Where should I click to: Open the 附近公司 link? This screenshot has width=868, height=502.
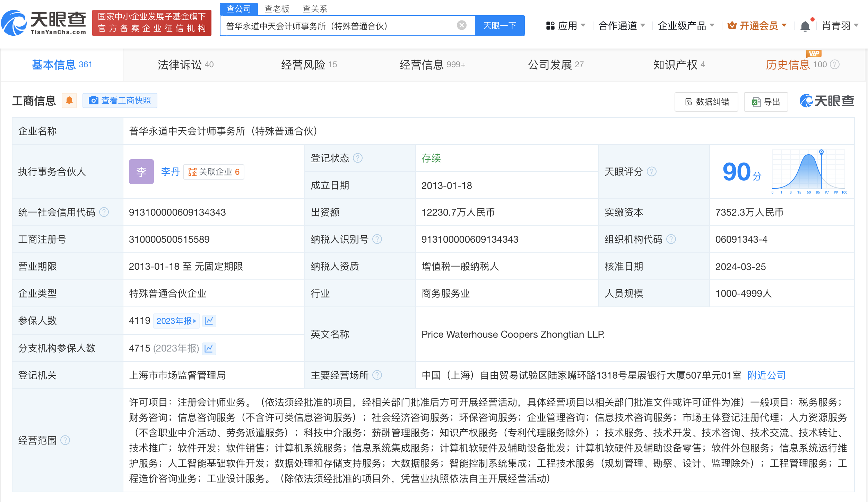(x=766, y=375)
